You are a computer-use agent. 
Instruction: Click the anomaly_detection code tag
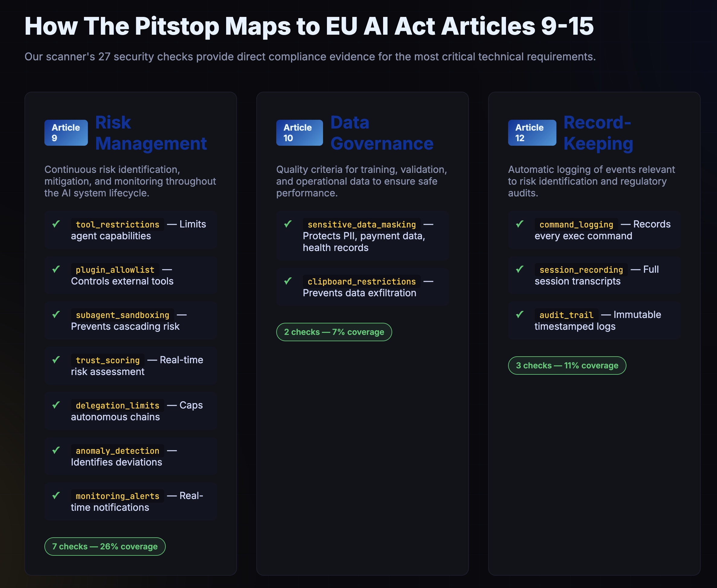pos(117,451)
